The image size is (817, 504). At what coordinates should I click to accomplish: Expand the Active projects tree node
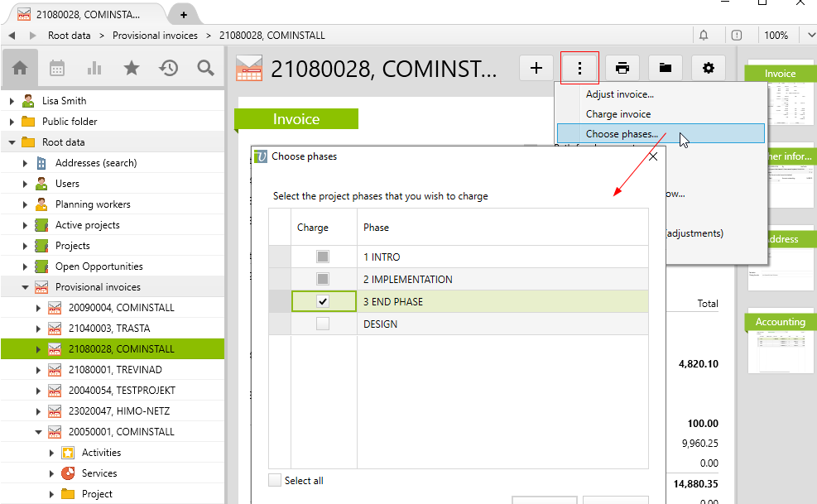[26, 225]
